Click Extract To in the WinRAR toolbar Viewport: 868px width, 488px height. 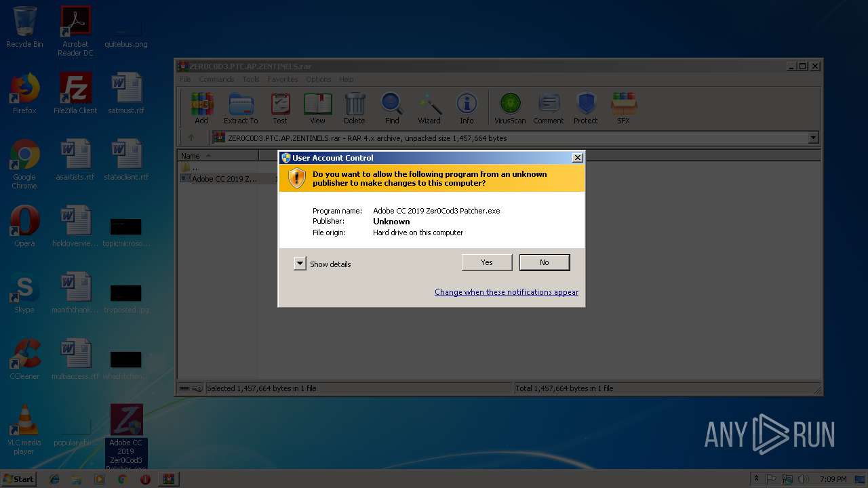click(x=241, y=108)
